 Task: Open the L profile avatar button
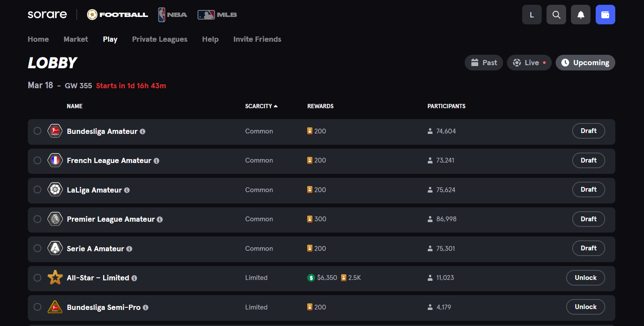coord(532,15)
